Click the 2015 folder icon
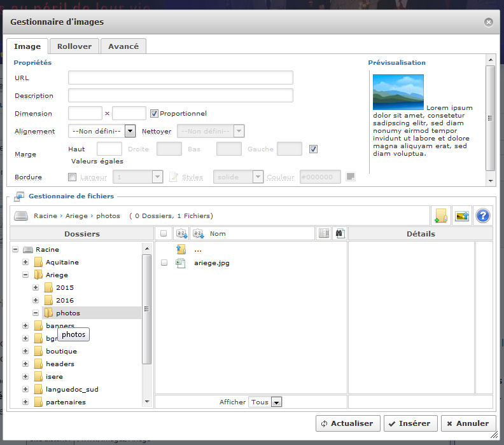Viewport: 504px width, 445px height. 48,287
